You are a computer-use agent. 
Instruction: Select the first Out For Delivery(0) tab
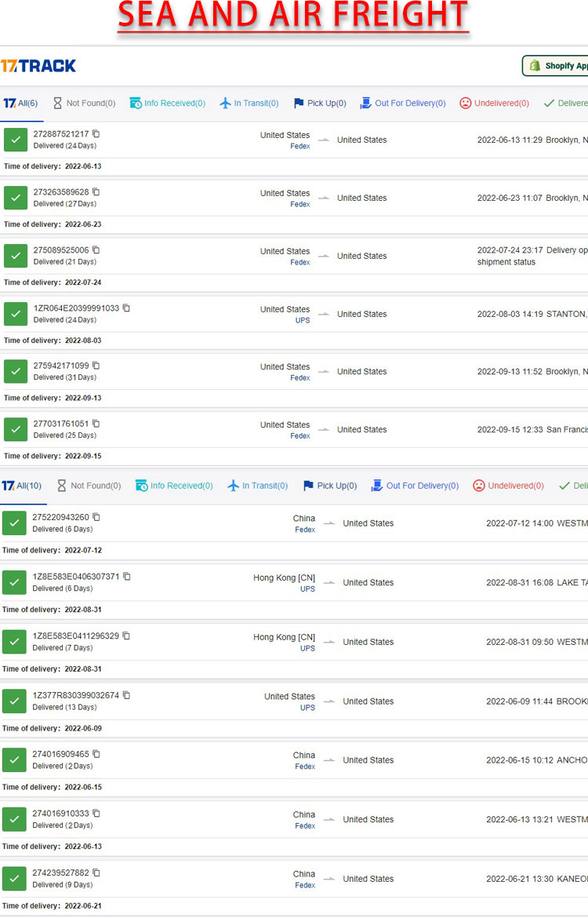click(402, 103)
